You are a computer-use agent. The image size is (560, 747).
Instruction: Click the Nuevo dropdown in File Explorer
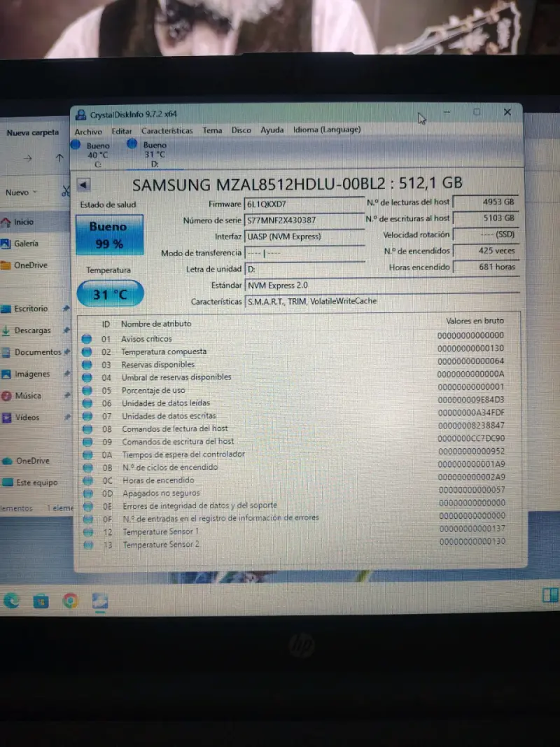click(21, 193)
